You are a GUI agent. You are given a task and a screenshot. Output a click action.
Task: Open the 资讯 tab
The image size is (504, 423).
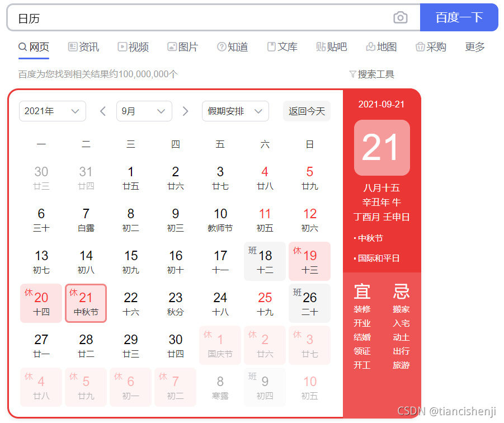point(83,47)
